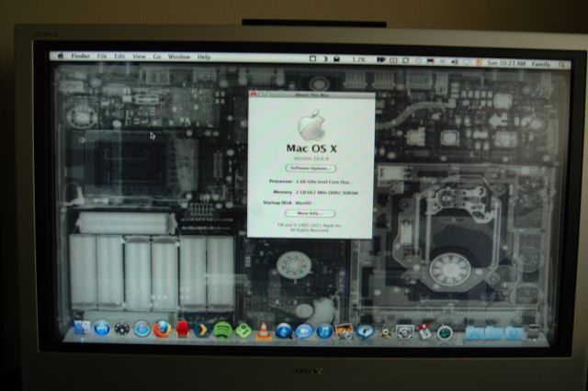Click the Processor info line
The image size is (588, 391).
[x=310, y=182]
